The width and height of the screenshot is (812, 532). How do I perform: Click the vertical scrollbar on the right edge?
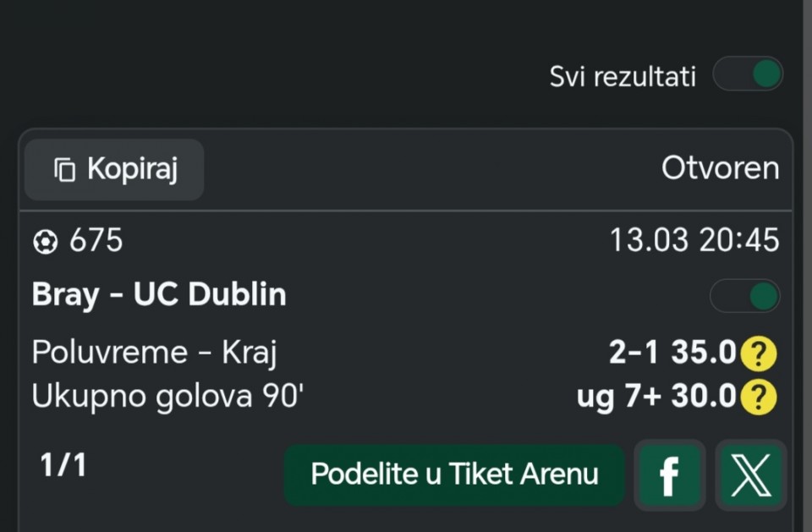pos(806,254)
